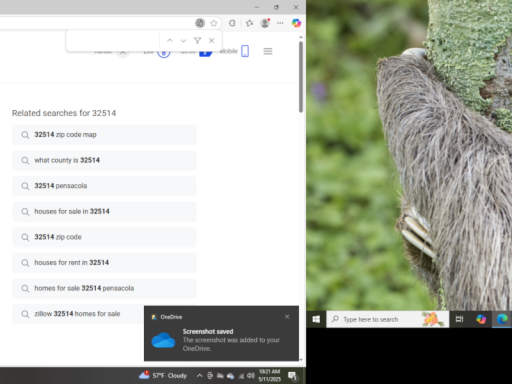This screenshot has width=512, height=384.
Task: Click the magnifier icon in taskbar search
Action: click(335, 319)
